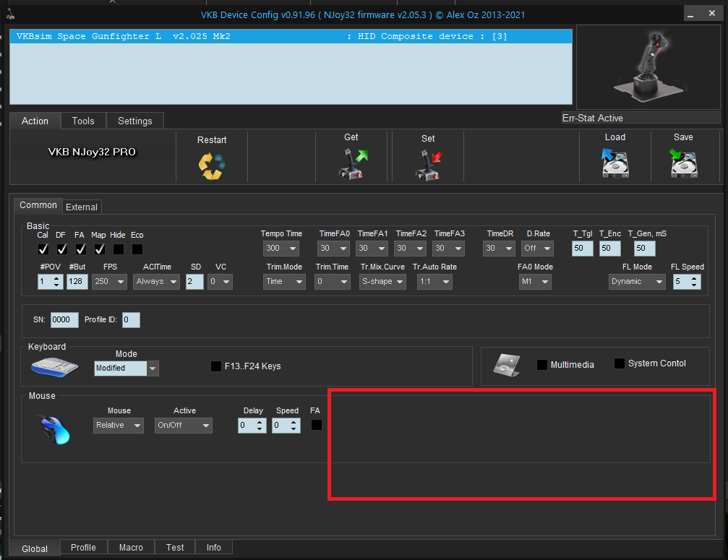Viewport: 728px width, 560px height.
Task: Enable the Hide checkbox
Action: click(119, 249)
